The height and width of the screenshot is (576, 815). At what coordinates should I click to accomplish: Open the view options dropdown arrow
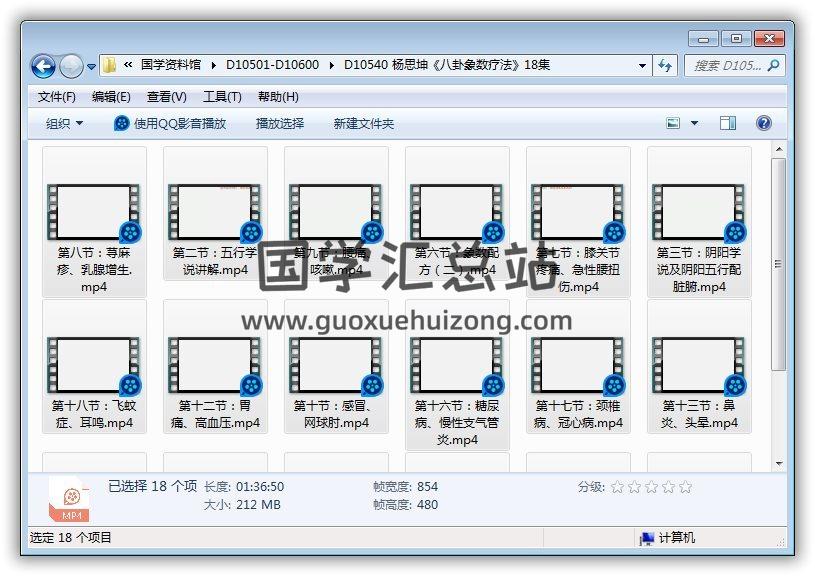click(695, 123)
